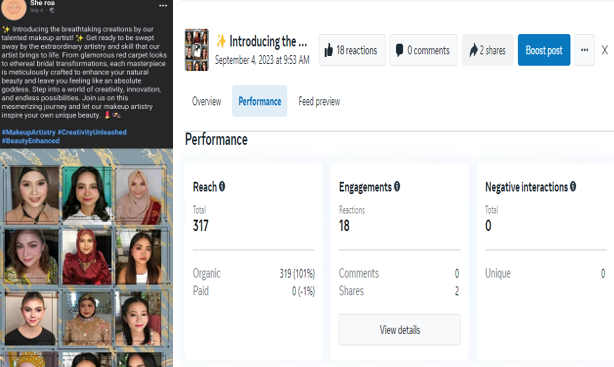This screenshot has width=614, height=367.
Task: Open the Feed preview tab
Action: (319, 101)
